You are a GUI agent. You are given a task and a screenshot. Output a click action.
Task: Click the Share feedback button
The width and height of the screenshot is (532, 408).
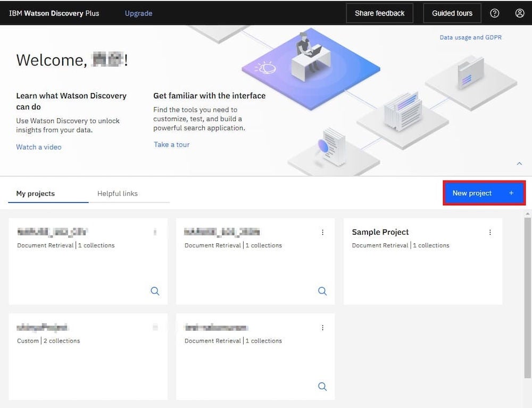379,13
